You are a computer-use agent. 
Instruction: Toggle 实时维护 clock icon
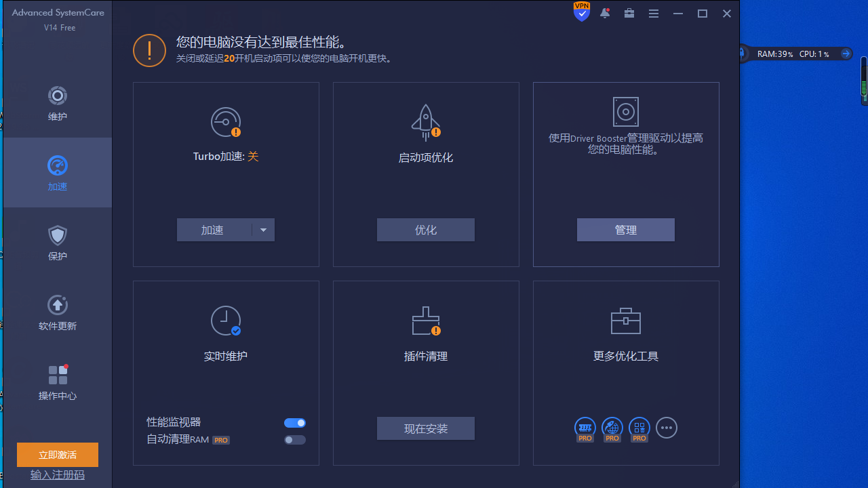tap(225, 320)
